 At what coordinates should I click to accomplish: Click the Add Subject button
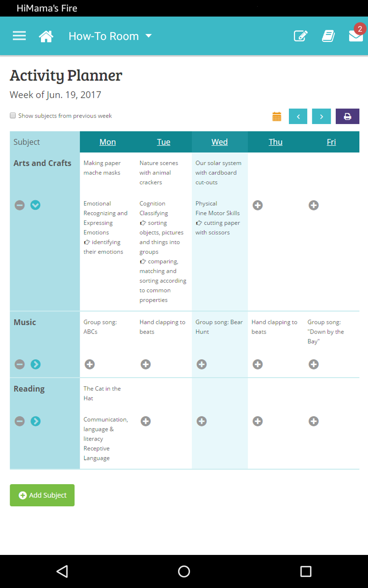(42, 495)
